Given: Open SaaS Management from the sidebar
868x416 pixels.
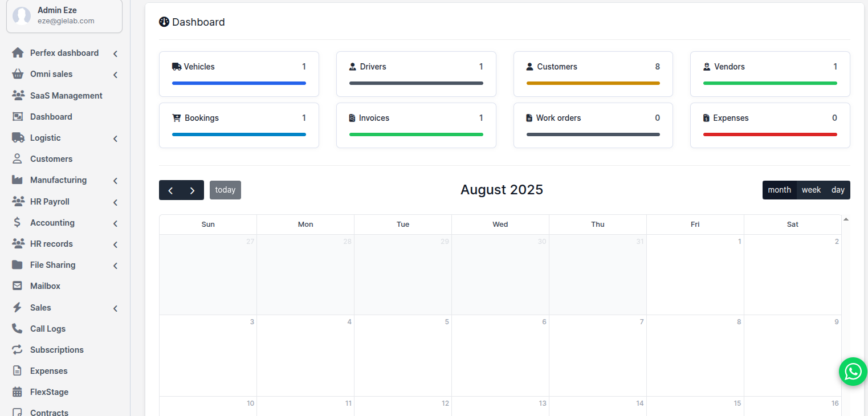Looking at the screenshot, I should pyautogui.click(x=66, y=96).
